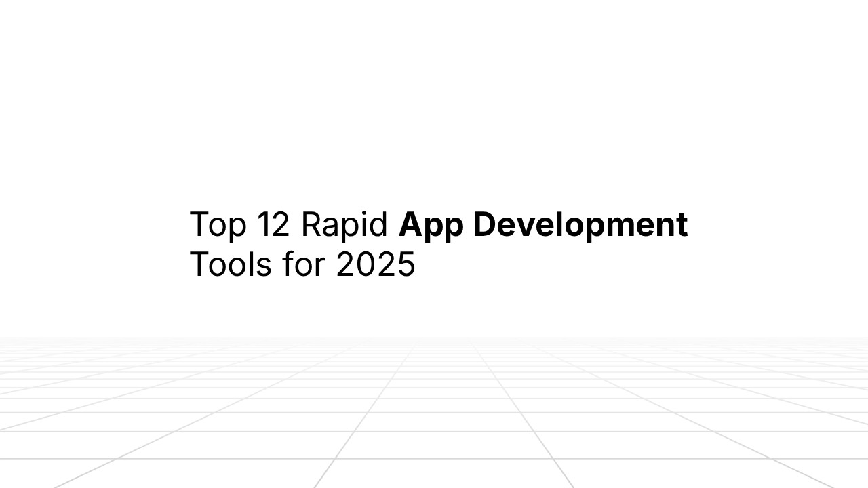Image resolution: width=868 pixels, height=488 pixels.
Task: Click the first line of the title
Action: pos(439,224)
